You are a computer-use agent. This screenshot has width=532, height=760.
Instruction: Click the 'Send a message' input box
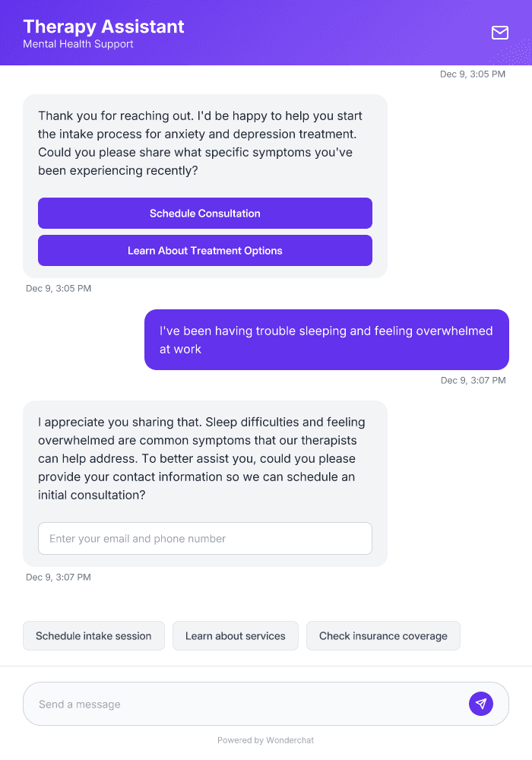[x=228, y=703]
